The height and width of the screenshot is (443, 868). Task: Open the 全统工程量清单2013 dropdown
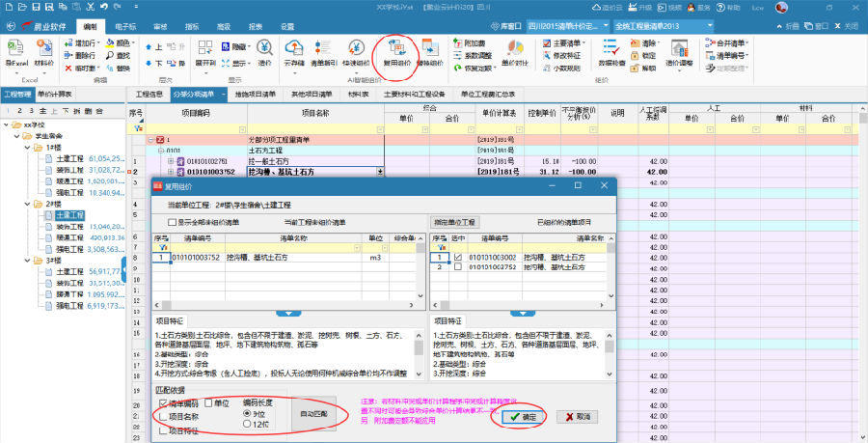coord(709,24)
